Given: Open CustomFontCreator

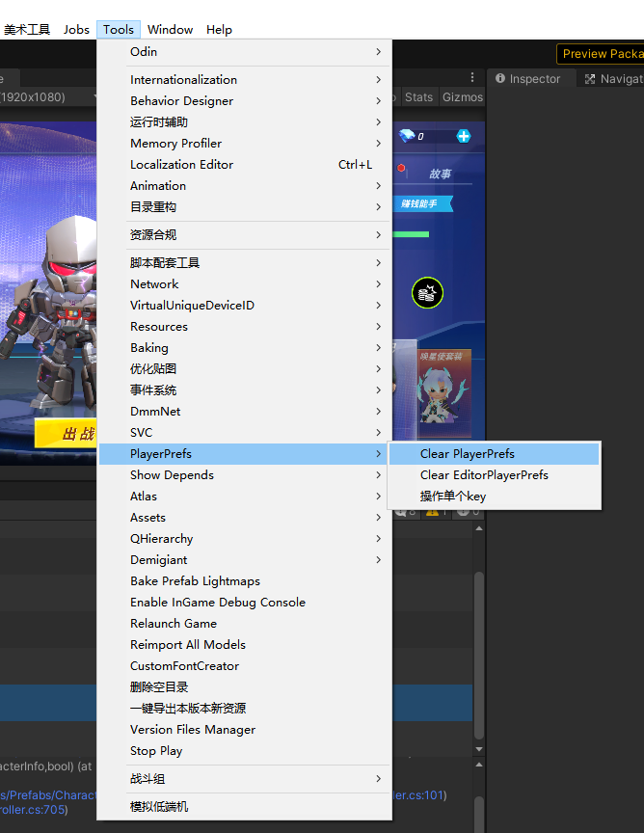Looking at the screenshot, I should (245, 667).
